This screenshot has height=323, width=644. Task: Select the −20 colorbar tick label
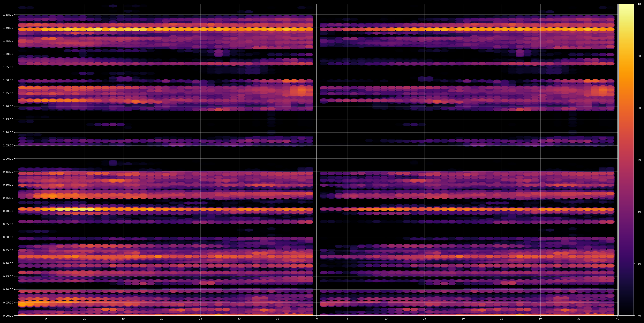tap(638, 56)
